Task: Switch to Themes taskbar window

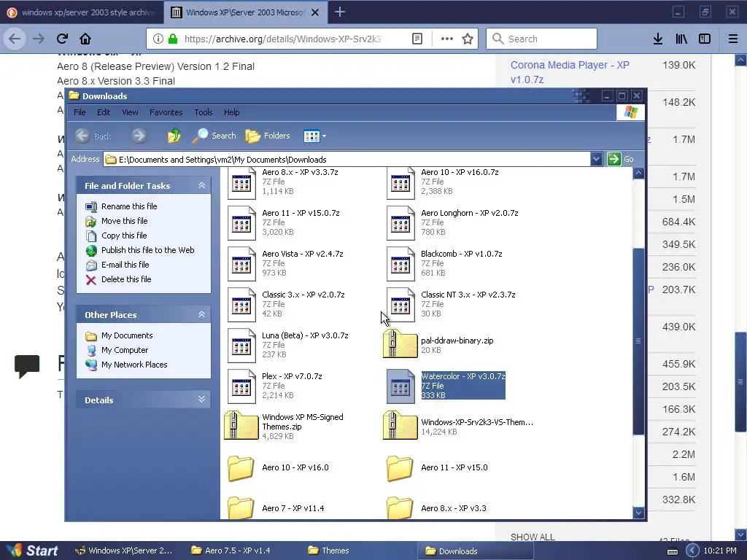Action: (329, 551)
